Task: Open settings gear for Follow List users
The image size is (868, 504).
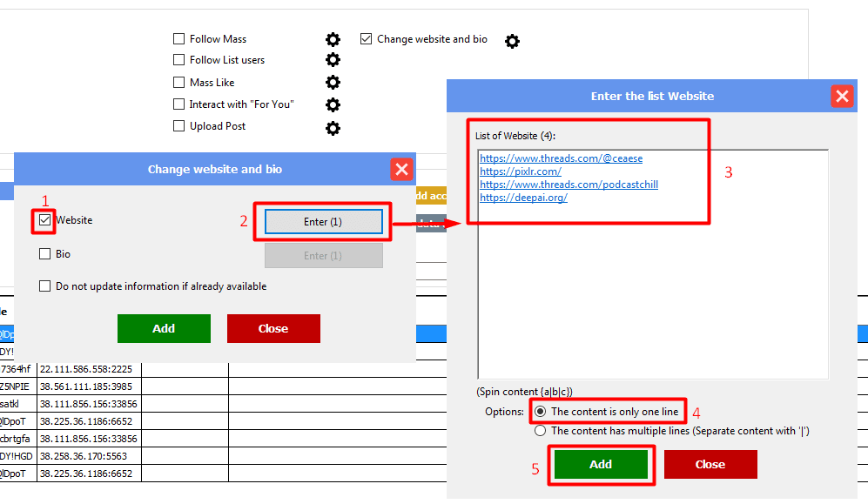Action: pos(333,60)
